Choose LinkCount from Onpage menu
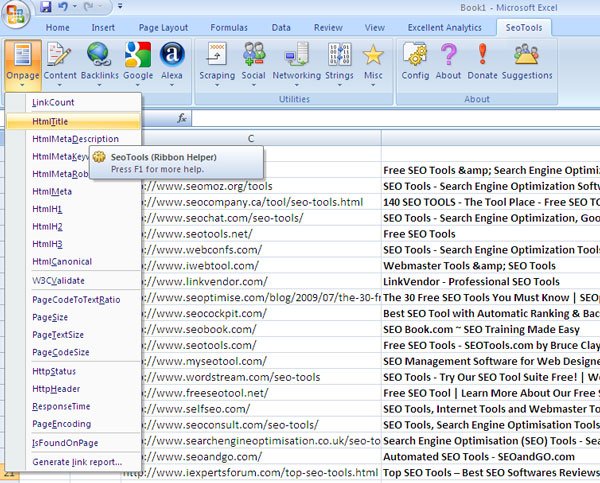 pyautogui.click(x=73, y=102)
